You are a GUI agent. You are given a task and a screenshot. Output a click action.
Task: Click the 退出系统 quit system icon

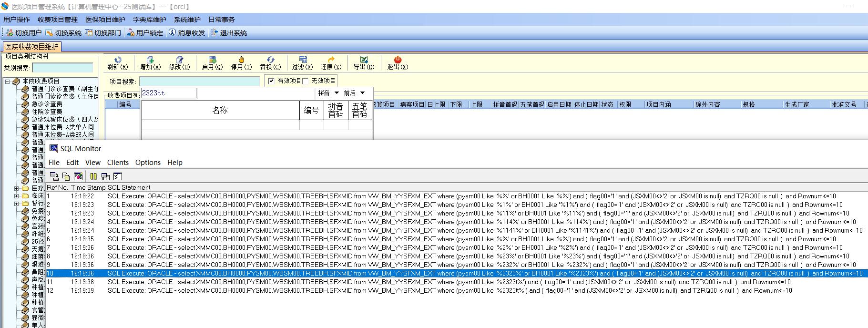214,33
